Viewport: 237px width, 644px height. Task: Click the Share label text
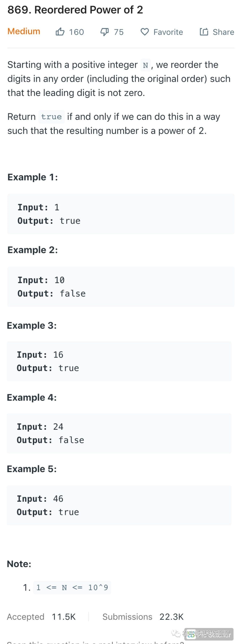(x=223, y=32)
